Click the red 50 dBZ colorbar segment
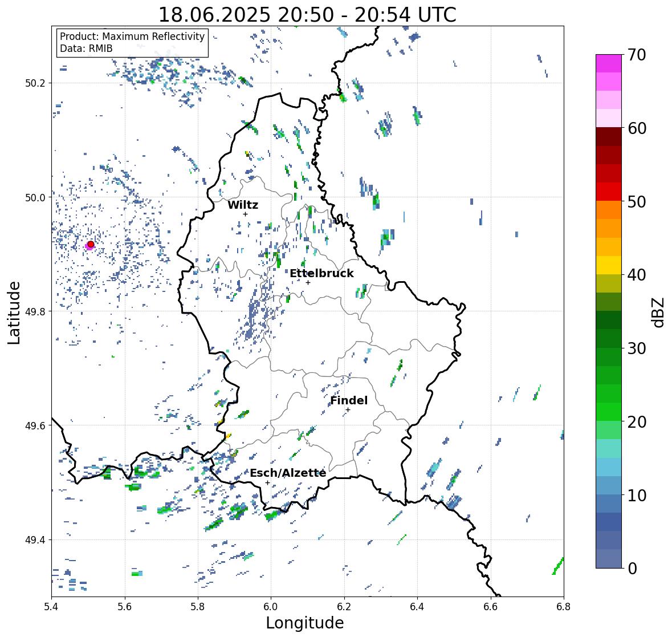 pos(609,192)
